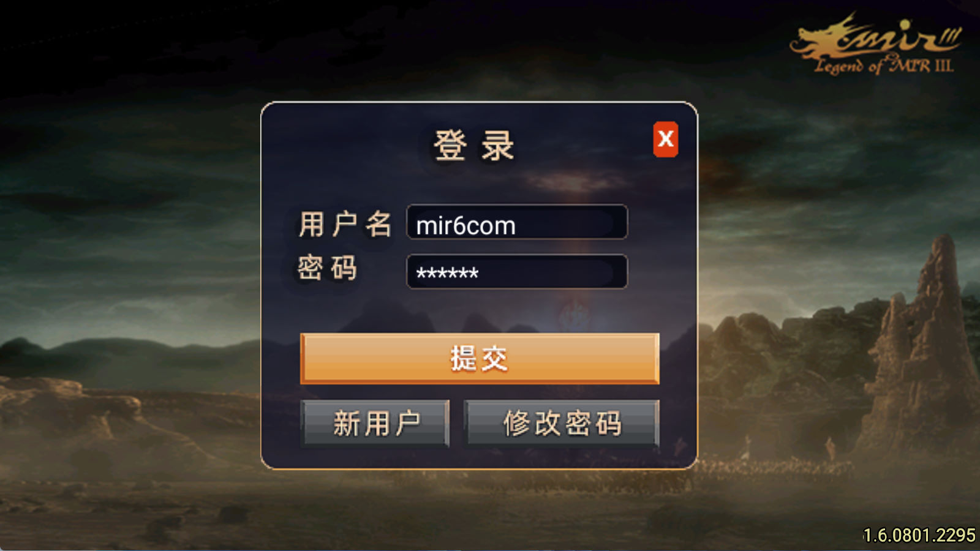Submit login with the orange 提交 button
980x551 pixels.
point(480,359)
